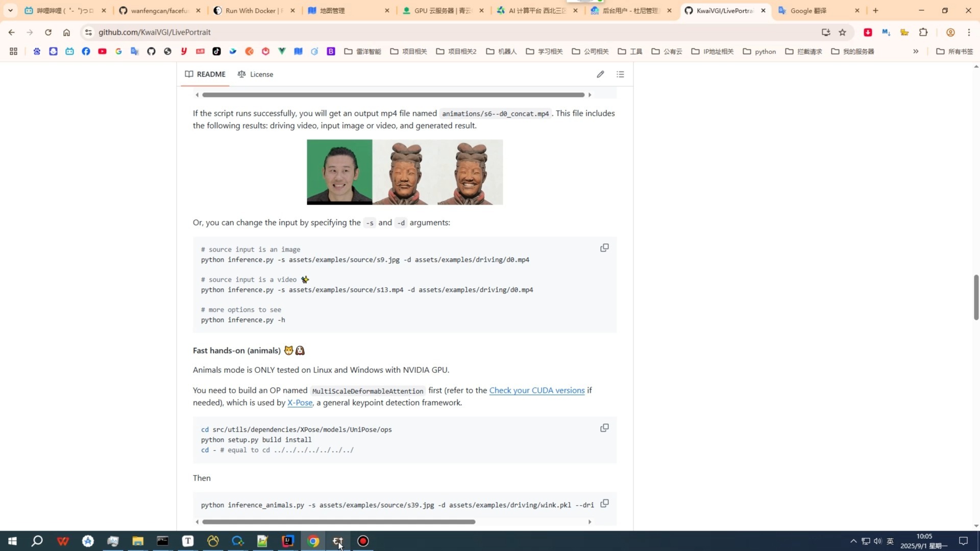Switch to the License tab
This screenshot has width=980, height=551.
tap(255, 74)
